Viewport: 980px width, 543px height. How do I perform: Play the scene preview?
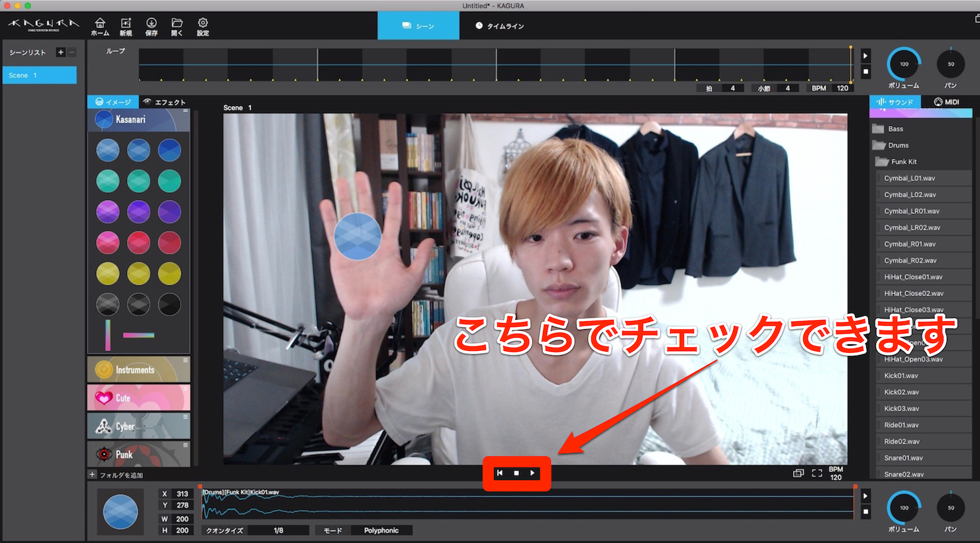[x=532, y=473]
